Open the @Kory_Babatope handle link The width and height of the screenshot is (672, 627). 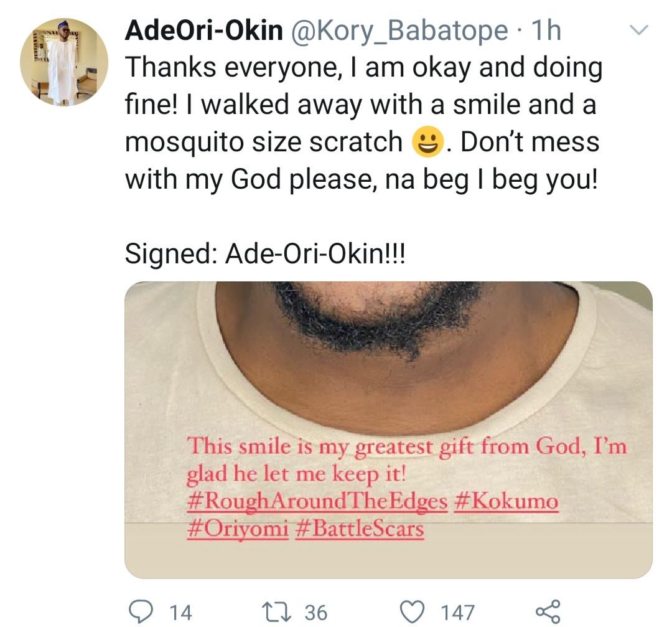[399, 31]
